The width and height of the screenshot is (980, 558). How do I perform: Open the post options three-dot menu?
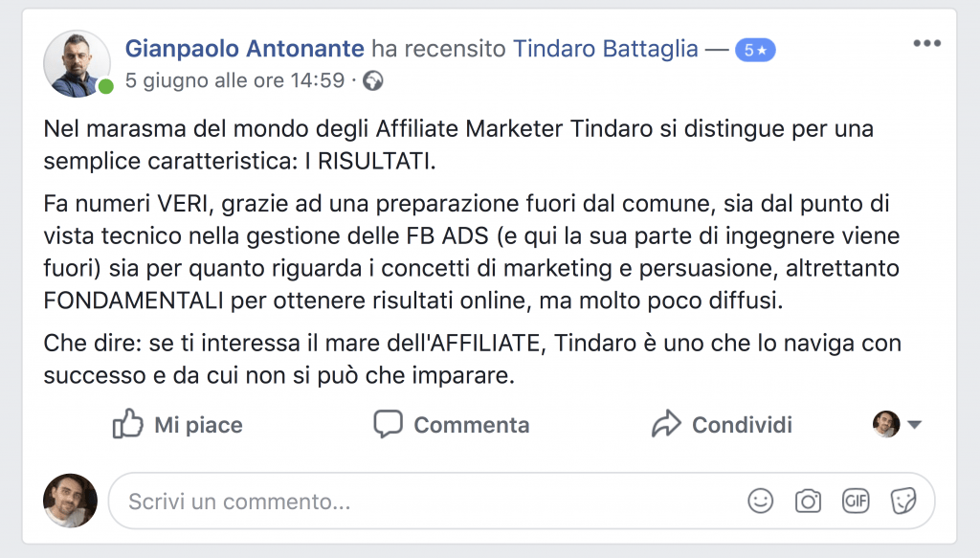(926, 43)
